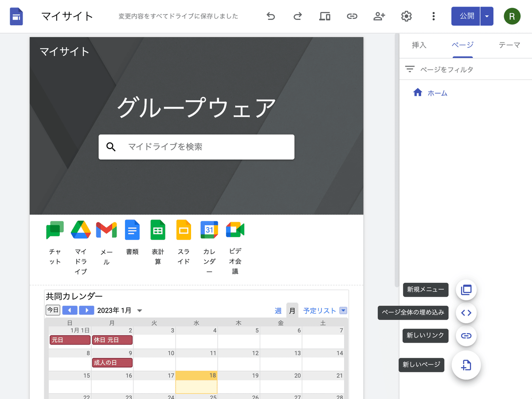Click the redo arrow icon
Image resolution: width=532 pixels, height=399 pixels.
click(x=297, y=16)
